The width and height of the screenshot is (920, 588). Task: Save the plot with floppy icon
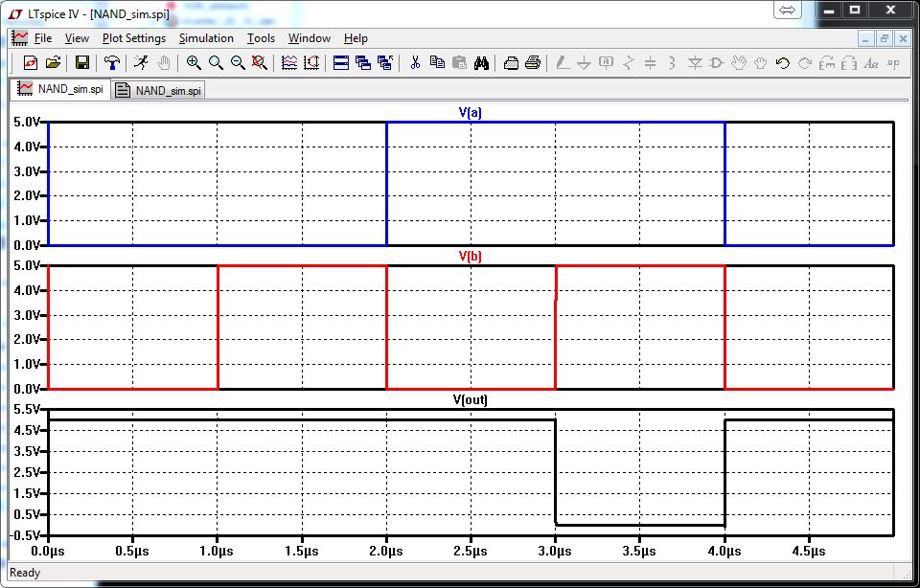82,63
